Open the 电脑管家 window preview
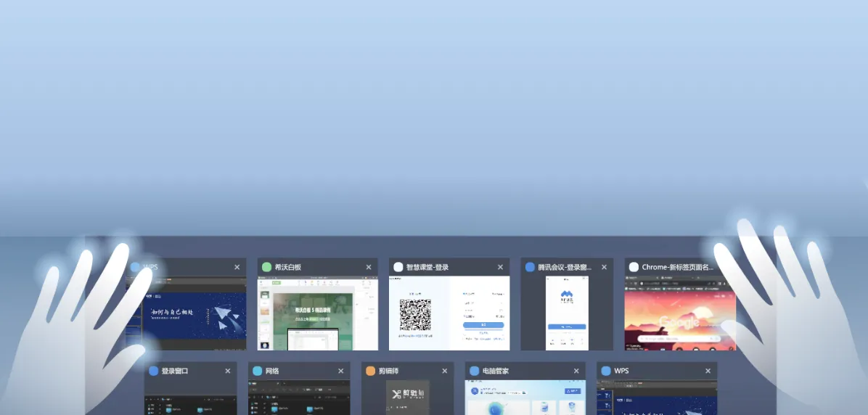The image size is (868, 415). (525, 398)
